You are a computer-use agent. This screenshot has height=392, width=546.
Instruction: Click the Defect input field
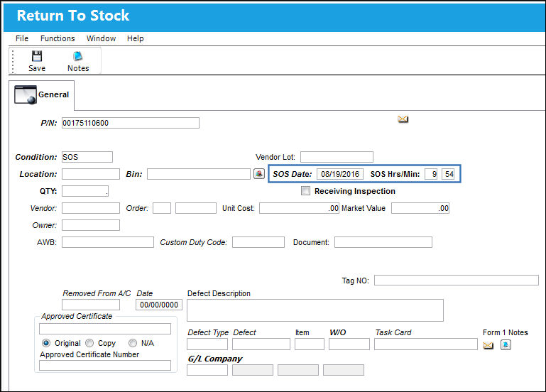(x=261, y=344)
